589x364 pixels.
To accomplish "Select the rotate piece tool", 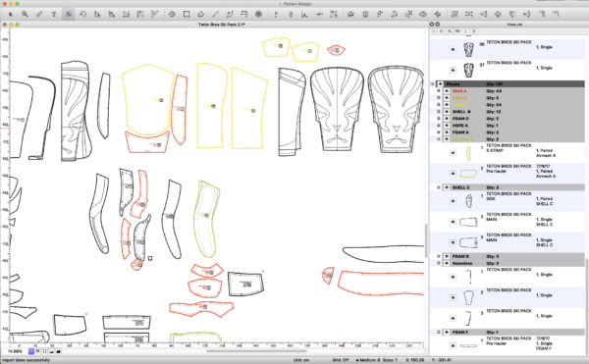I will click(82, 15).
